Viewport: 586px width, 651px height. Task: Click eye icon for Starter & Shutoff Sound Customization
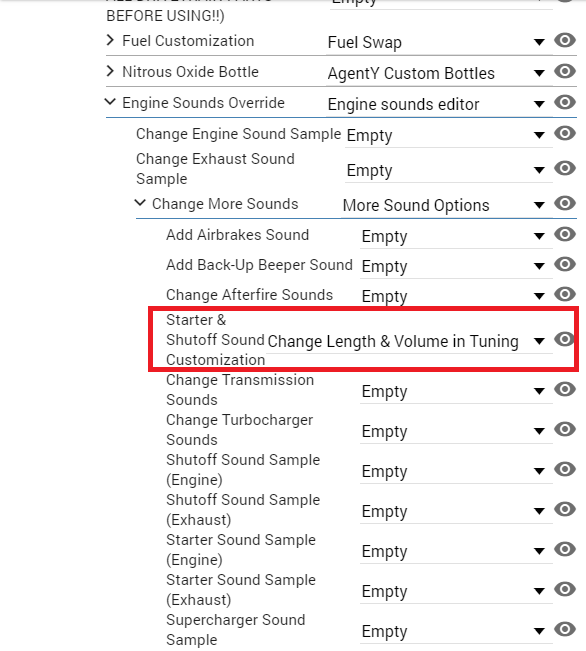click(565, 339)
